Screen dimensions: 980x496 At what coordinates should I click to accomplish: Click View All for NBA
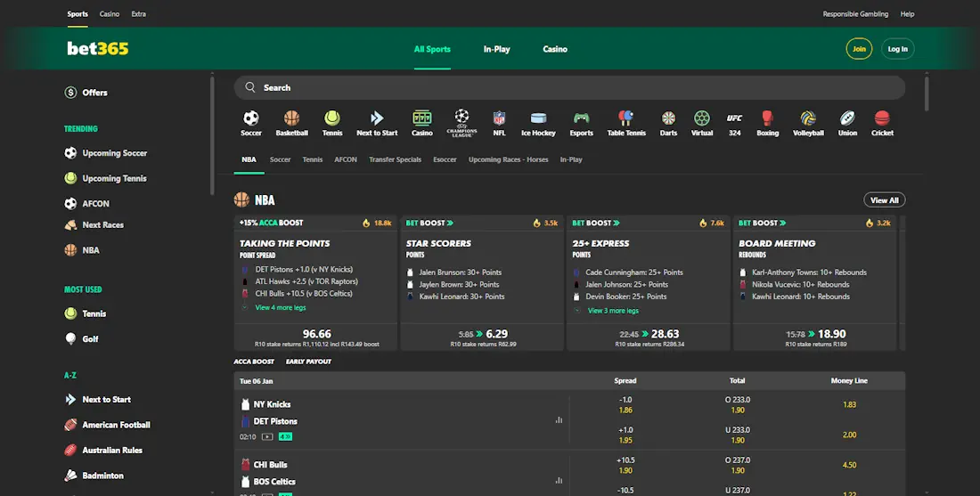(885, 199)
